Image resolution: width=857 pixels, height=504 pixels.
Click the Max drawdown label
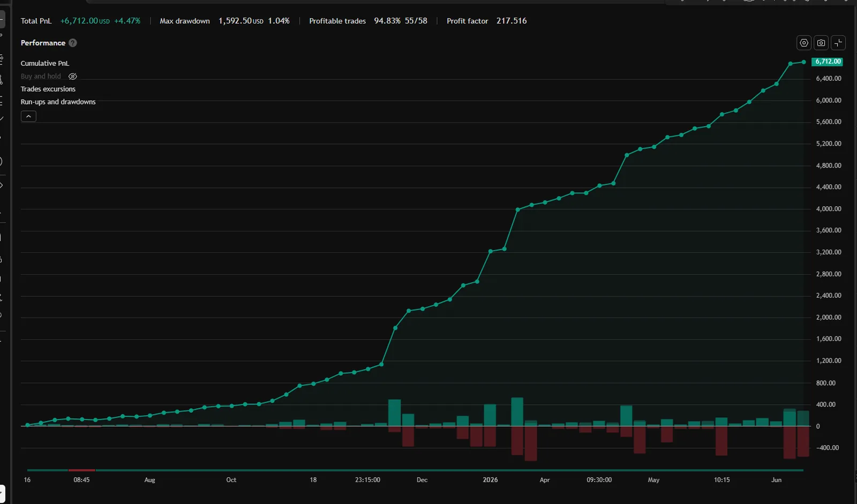coord(185,21)
